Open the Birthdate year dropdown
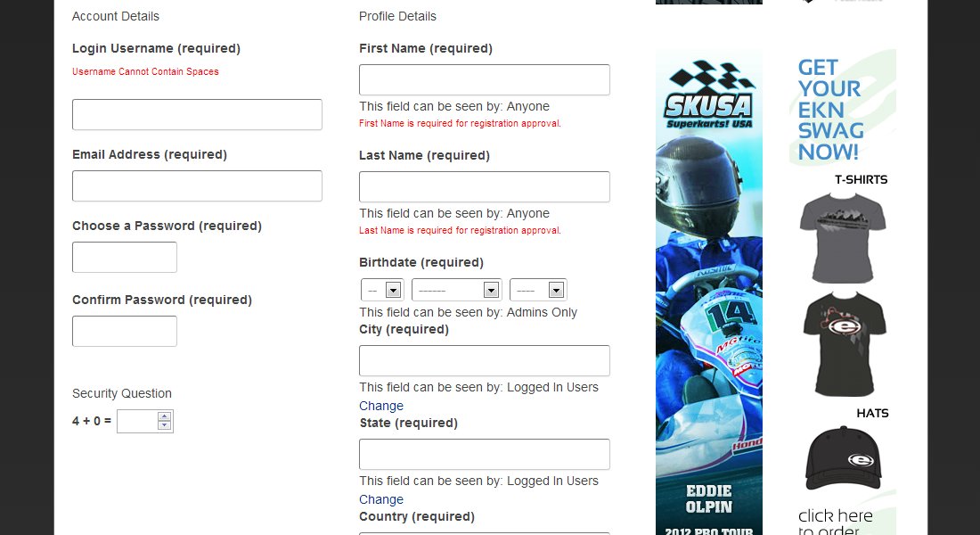Screen dimensions: 980x535 pos(538,290)
